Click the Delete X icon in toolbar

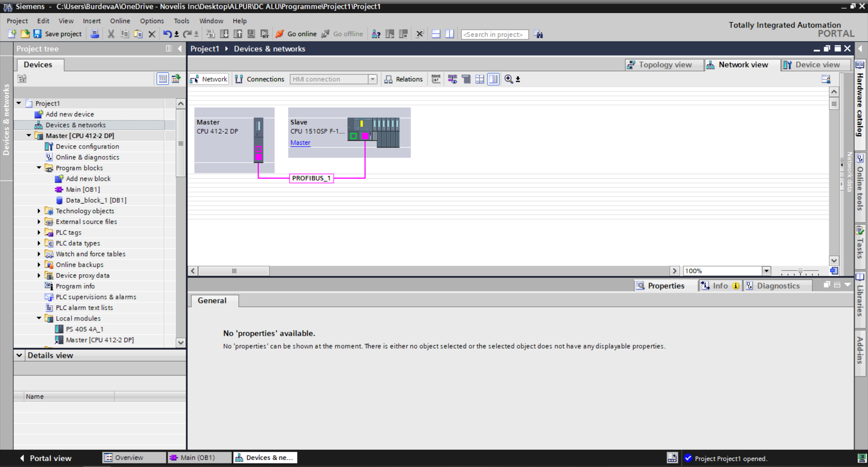pyautogui.click(x=152, y=34)
